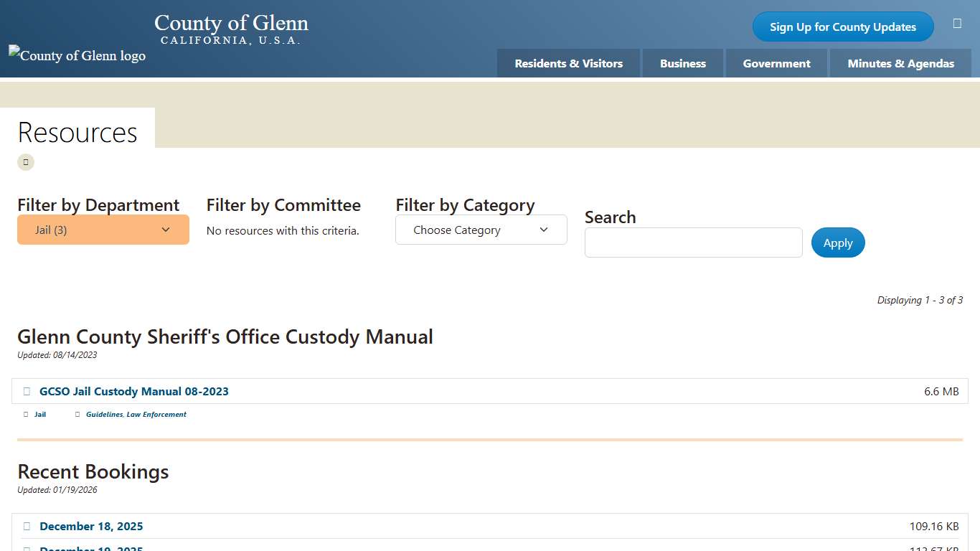Viewport: 980px width, 551px height.
Task: Open the Minutes & Agendas section
Action: [x=900, y=63]
